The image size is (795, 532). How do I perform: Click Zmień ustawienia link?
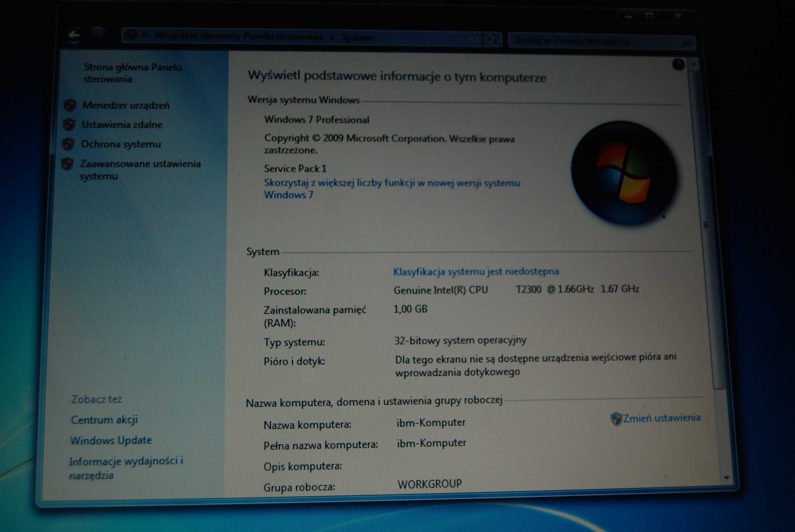tap(662, 418)
